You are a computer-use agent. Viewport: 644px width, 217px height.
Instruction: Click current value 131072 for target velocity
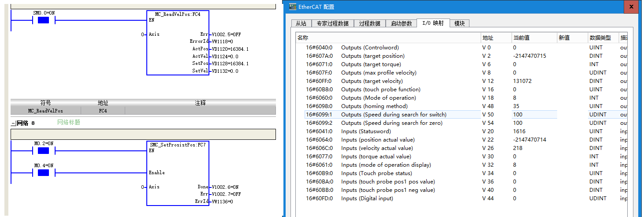tap(523, 81)
